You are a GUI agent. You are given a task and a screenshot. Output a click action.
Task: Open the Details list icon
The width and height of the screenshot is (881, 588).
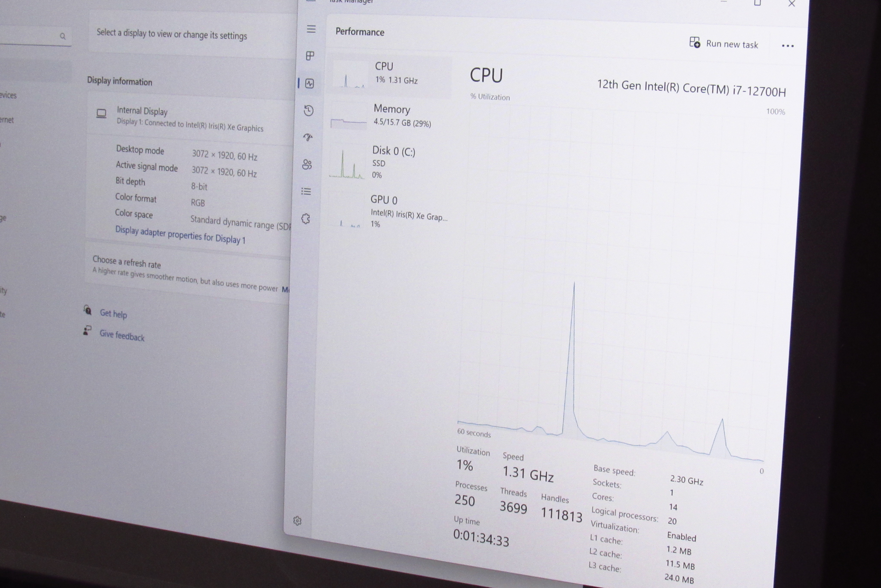(306, 192)
